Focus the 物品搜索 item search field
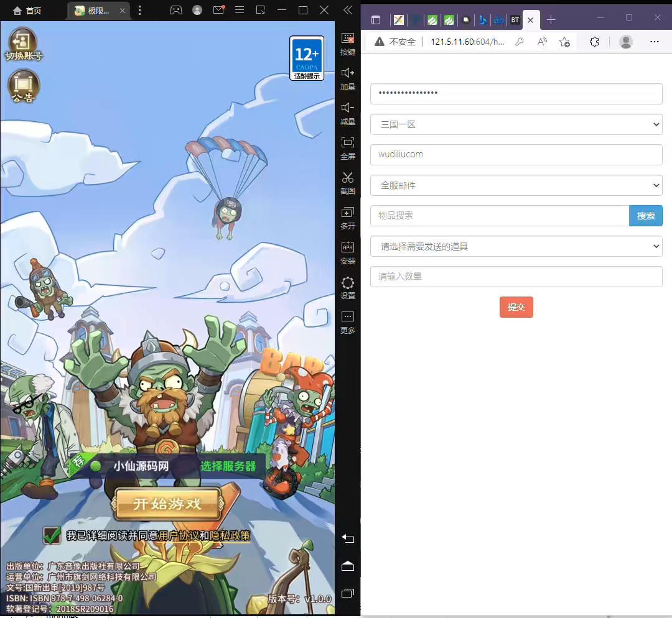 point(500,216)
